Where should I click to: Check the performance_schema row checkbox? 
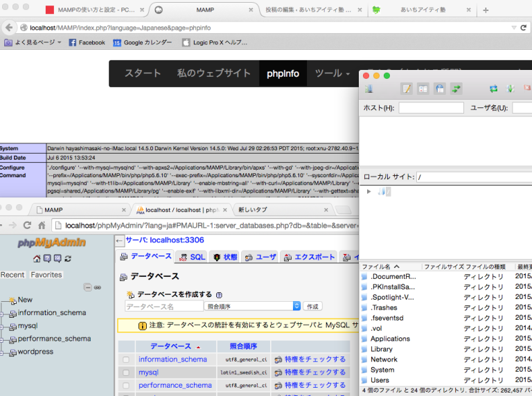126,386
